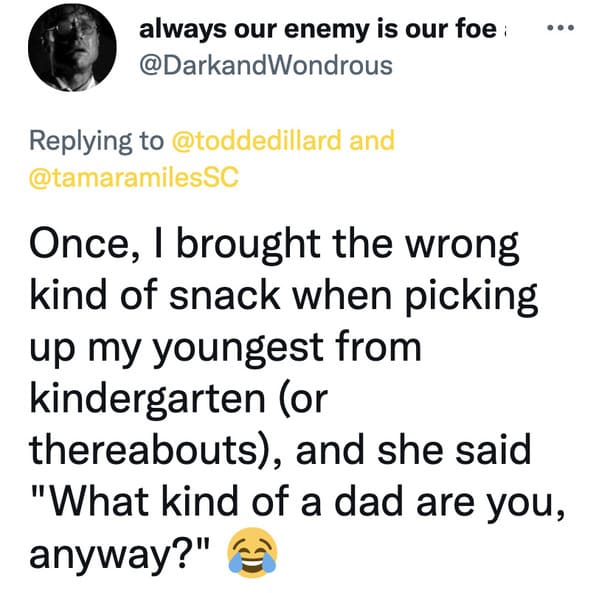This screenshot has width=599, height=593.
Task: Click the first line 'Once, I brought the wrong'
Action: tap(274, 246)
